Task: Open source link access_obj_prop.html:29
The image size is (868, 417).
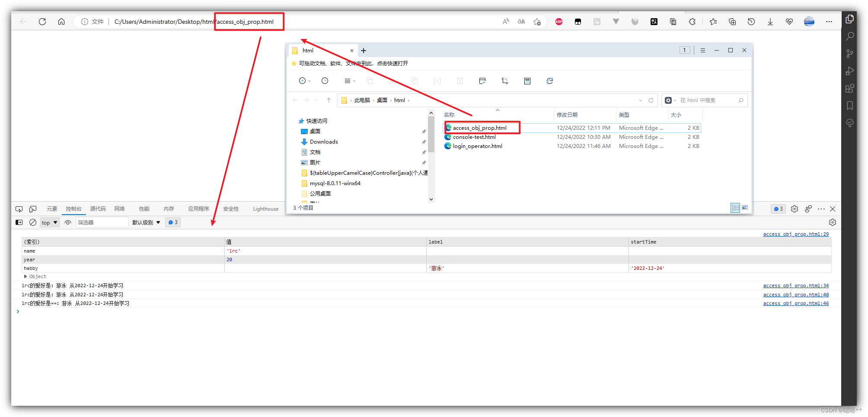Action: (x=796, y=234)
